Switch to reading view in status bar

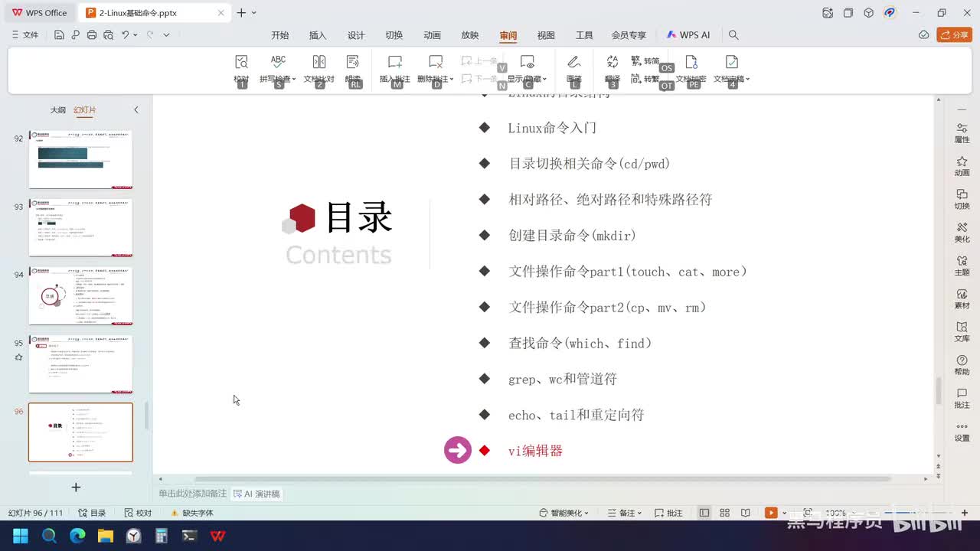pyautogui.click(x=745, y=513)
